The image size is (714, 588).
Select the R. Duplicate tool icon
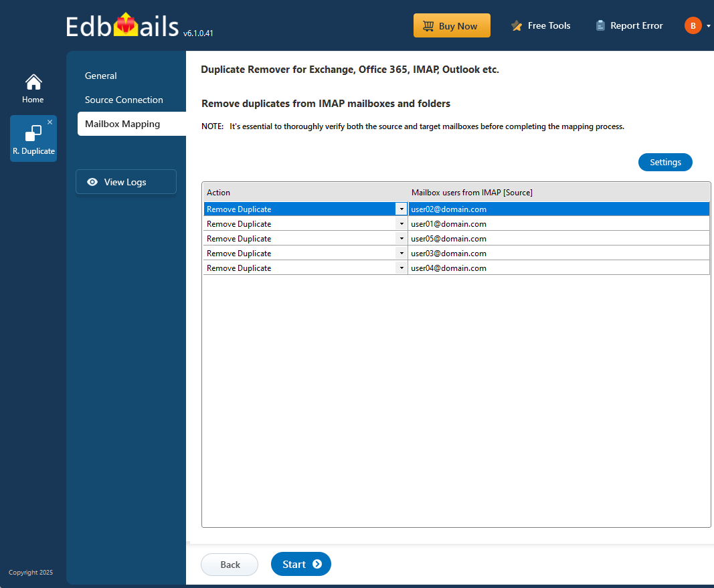pyautogui.click(x=33, y=134)
